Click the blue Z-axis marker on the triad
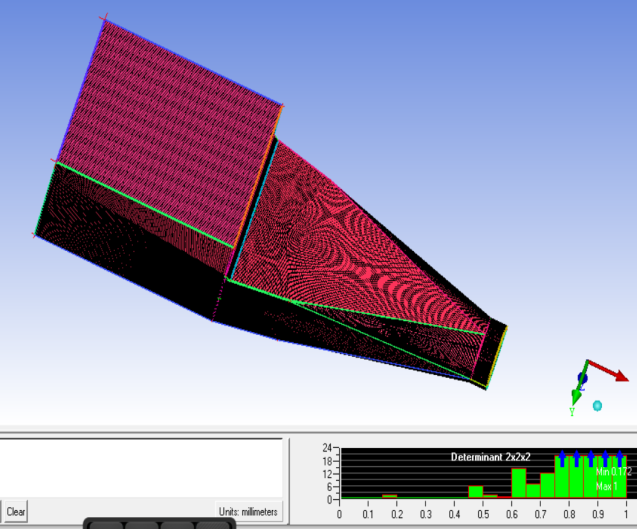Image resolution: width=637 pixels, height=529 pixels. pos(582,379)
